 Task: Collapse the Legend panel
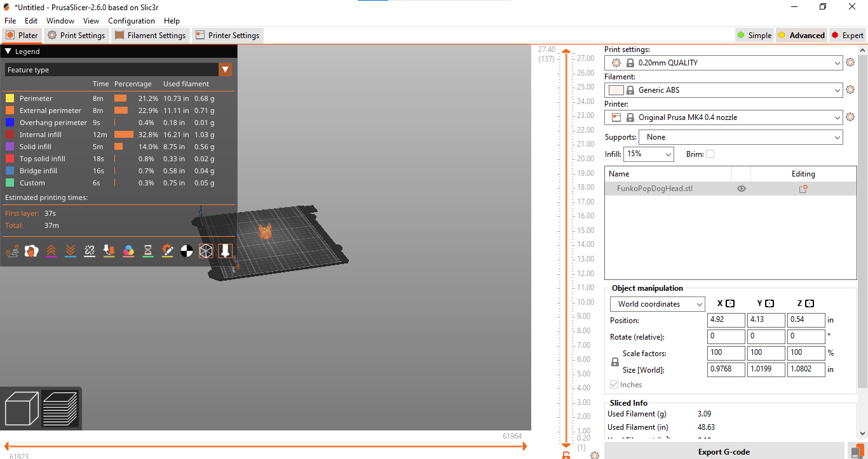pos(8,51)
